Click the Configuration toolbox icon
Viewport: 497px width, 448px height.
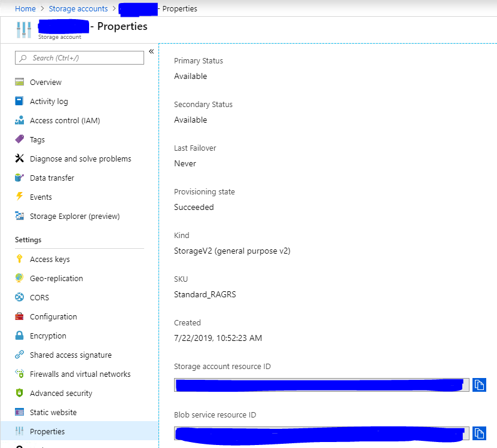click(19, 316)
